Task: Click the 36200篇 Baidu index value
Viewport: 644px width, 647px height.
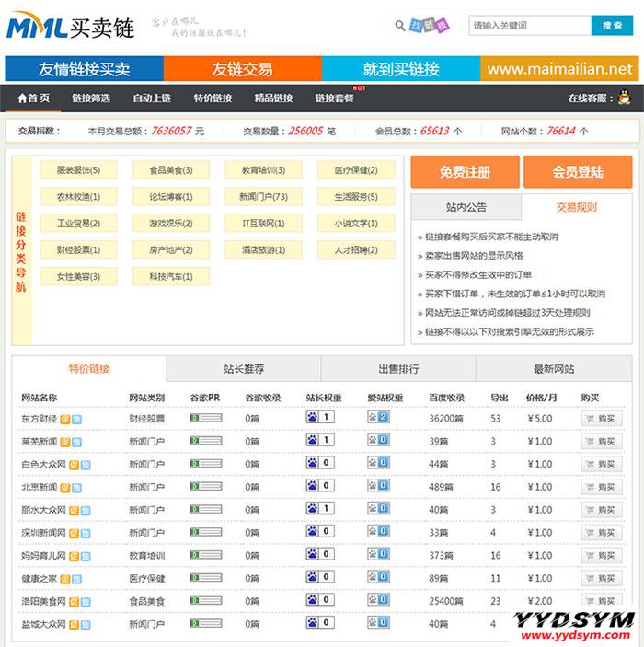Action: click(446, 419)
